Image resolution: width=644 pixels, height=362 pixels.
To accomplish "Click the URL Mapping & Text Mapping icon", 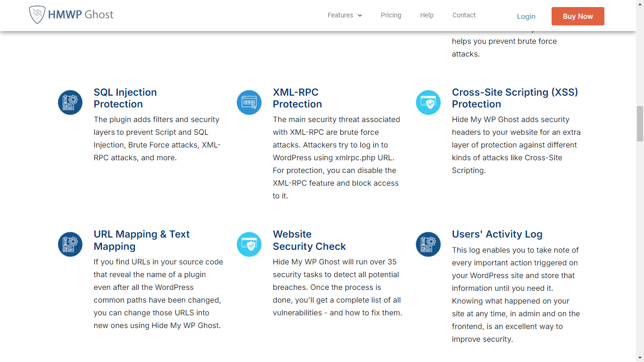I will (70, 244).
